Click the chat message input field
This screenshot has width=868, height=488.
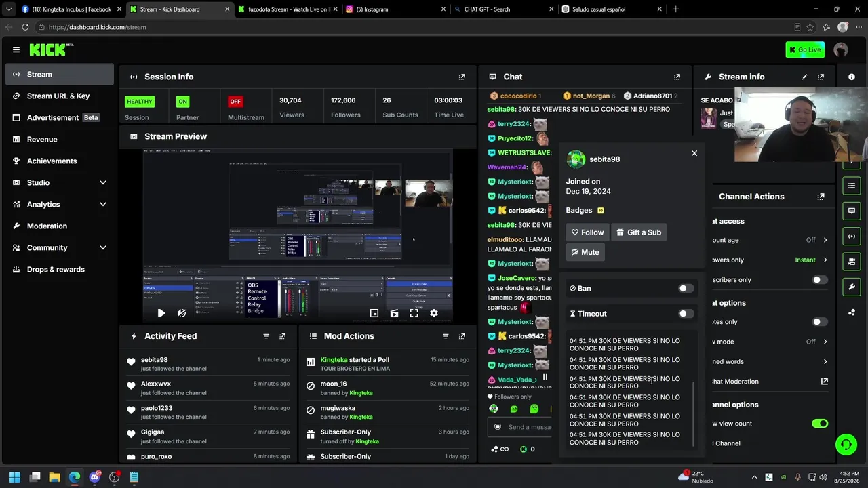click(519, 427)
